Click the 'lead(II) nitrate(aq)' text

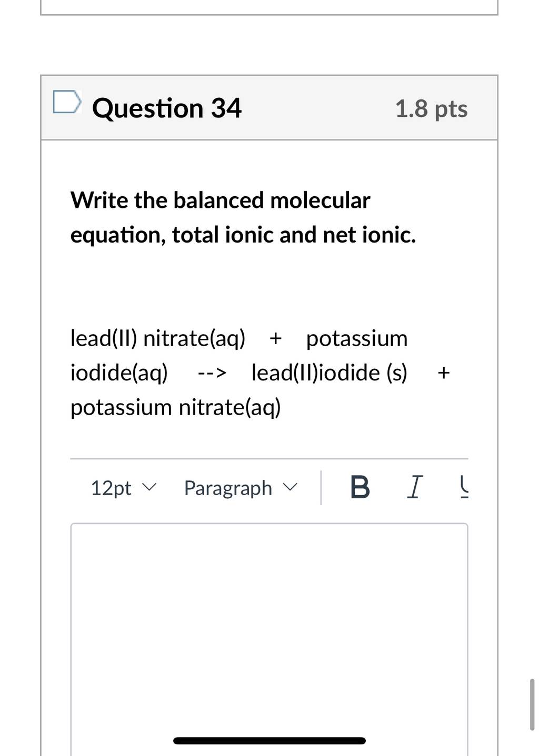[x=158, y=338]
